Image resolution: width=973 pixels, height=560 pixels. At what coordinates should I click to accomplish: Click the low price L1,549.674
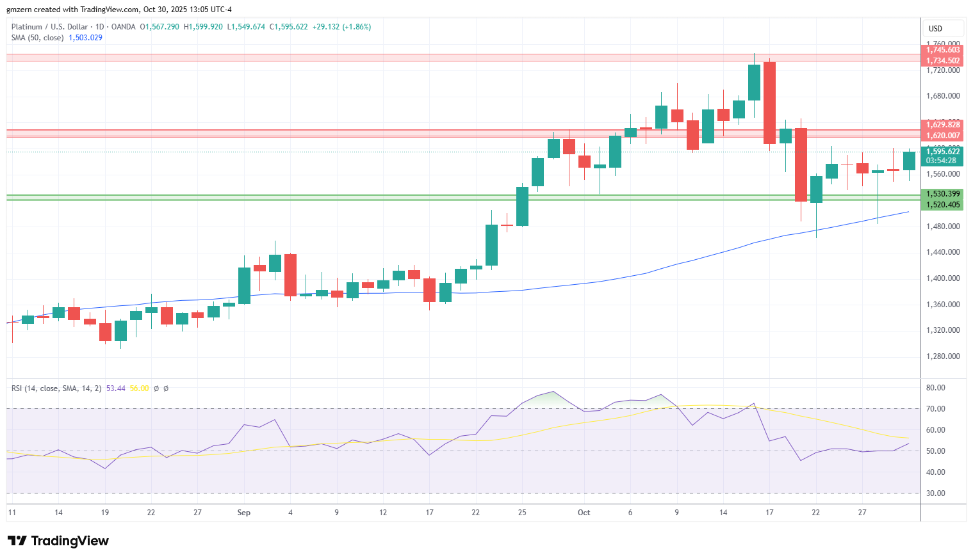pos(246,27)
